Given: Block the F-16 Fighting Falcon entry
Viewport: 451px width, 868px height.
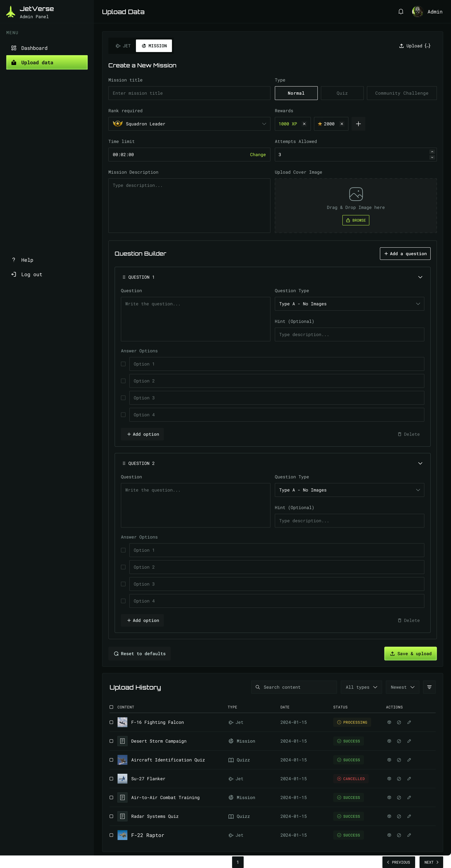Looking at the screenshot, I should pos(399,722).
